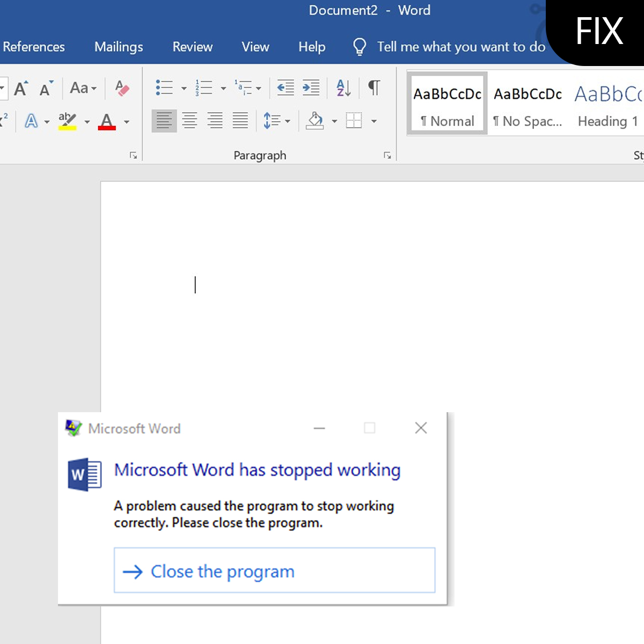The image size is (644, 644).
Task: Toggle the Show/Hide paragraph marks icon
Action: (374, 87)
